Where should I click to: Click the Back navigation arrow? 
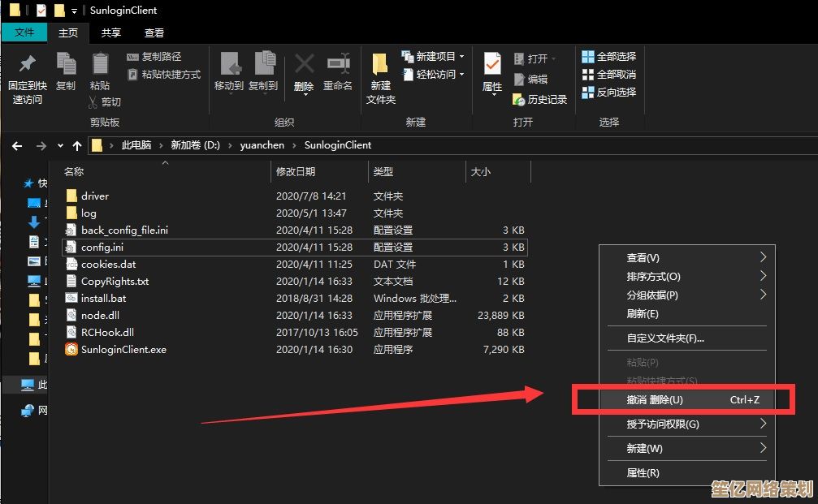point(17,146)
